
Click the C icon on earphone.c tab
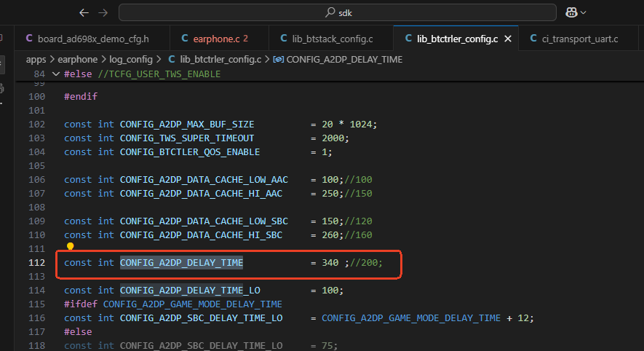coord(185,38)
